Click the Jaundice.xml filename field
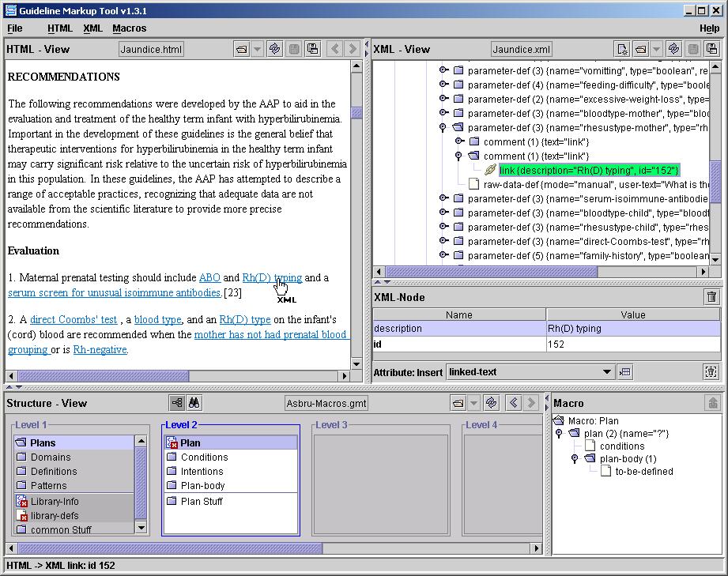The height and width of the screenshot is (576, 728). (522, 49)
